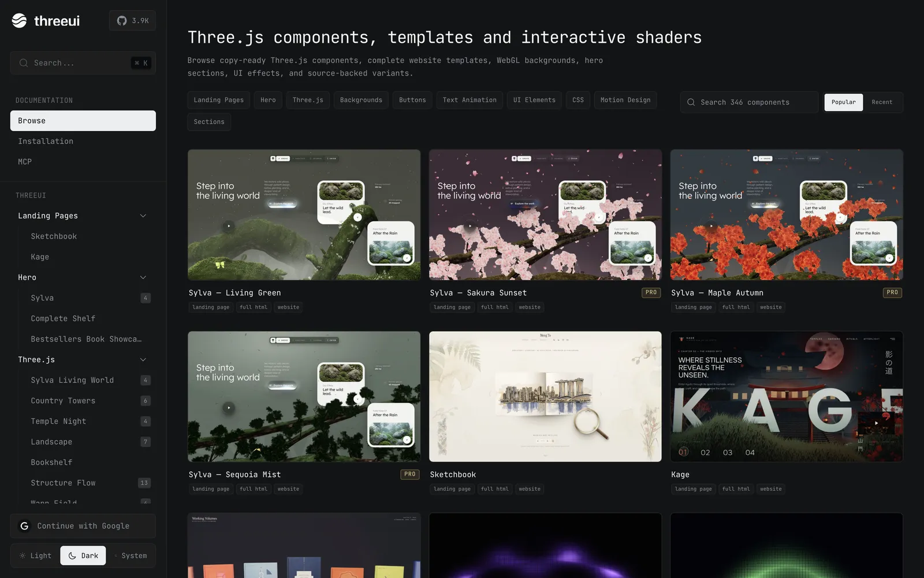Click 'landing page' tag under the Sketchbook card

(x=452, y=489)
